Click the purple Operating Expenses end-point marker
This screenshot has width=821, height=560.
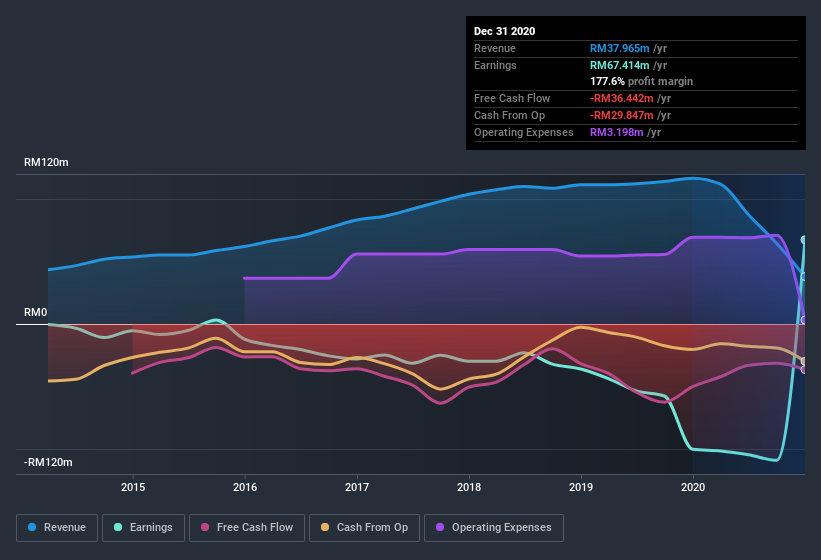(804, 320)
